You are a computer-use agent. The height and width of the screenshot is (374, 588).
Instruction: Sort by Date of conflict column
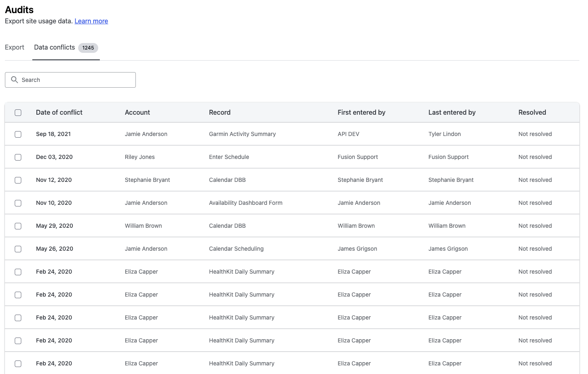click(x=59, y=112)
